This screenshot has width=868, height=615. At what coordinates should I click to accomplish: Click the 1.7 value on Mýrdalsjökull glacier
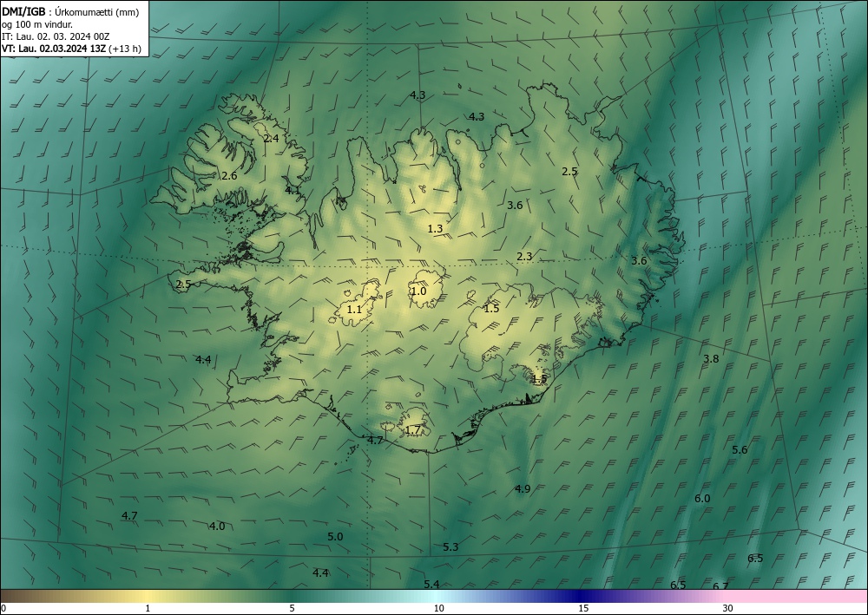pyautogui.click(x=413, y=430)
